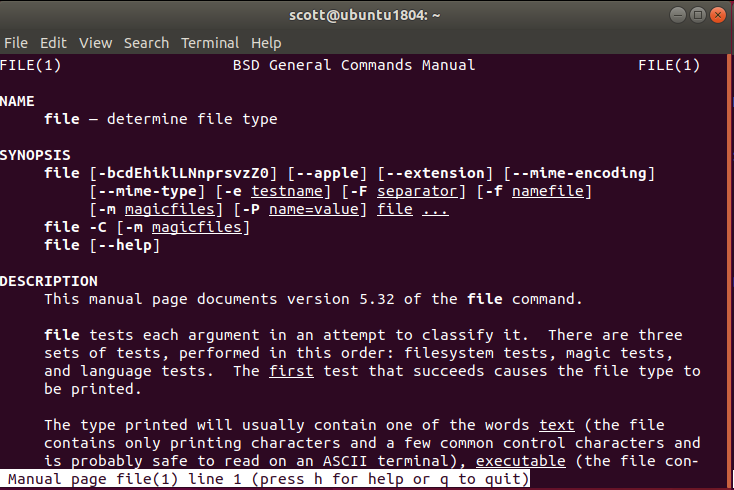The height and width of the screenshot is (490, 734).
Task: Click the underlined word namefile
Action: click(x=548, y=191)
